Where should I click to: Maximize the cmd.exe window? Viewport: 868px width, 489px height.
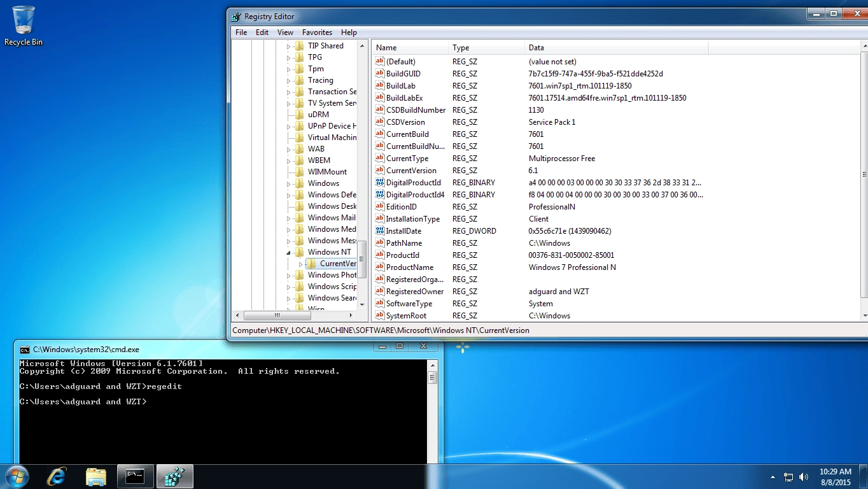[400, 346]
